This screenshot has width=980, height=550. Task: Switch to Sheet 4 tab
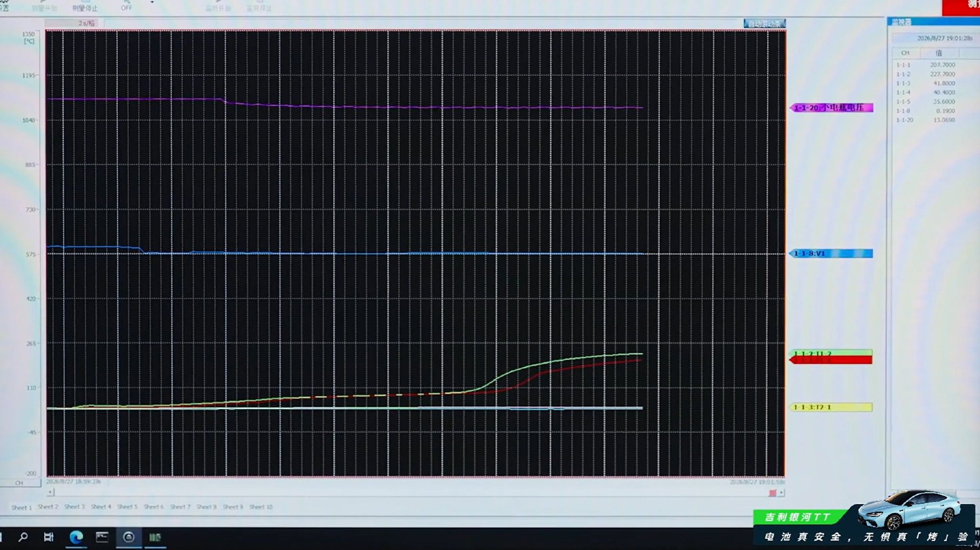[x=101, y=506]
